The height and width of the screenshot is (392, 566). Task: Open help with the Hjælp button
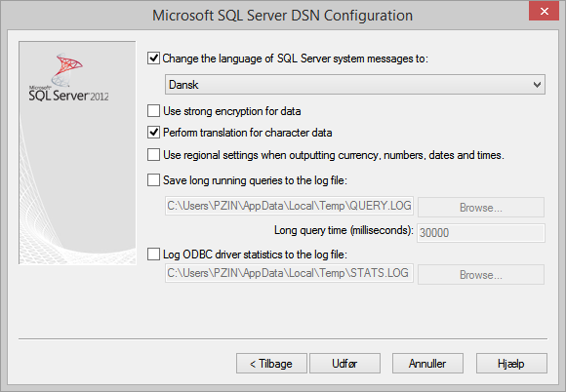[x=511, y=363]
